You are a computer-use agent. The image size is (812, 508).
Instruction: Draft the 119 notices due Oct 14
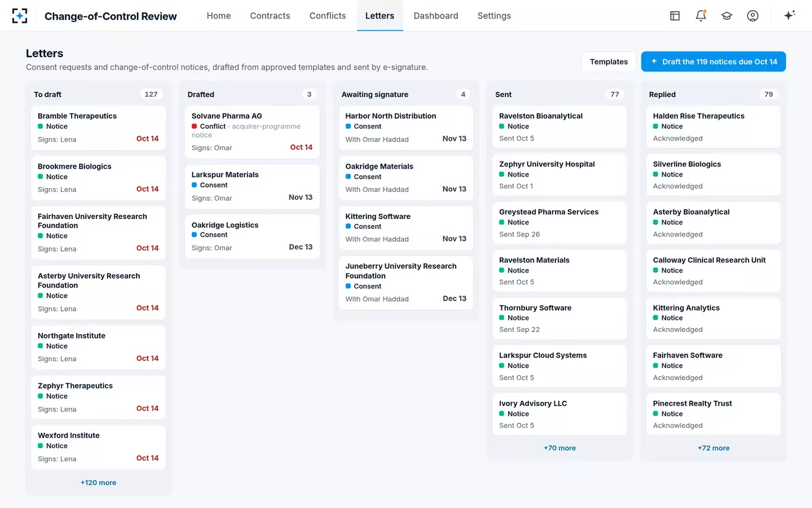(713, 62)
